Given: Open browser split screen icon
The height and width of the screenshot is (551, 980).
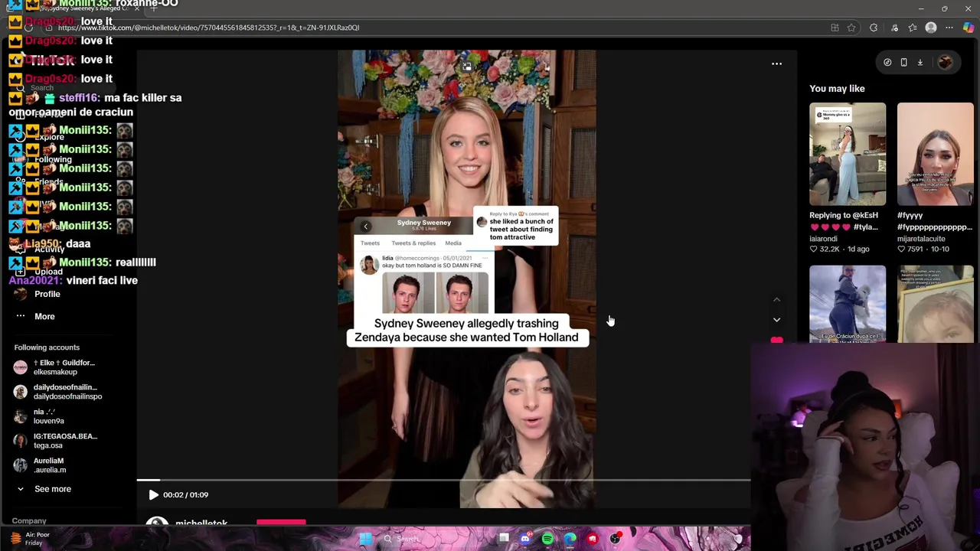Looking at the screenshot, I should (835, 28).
